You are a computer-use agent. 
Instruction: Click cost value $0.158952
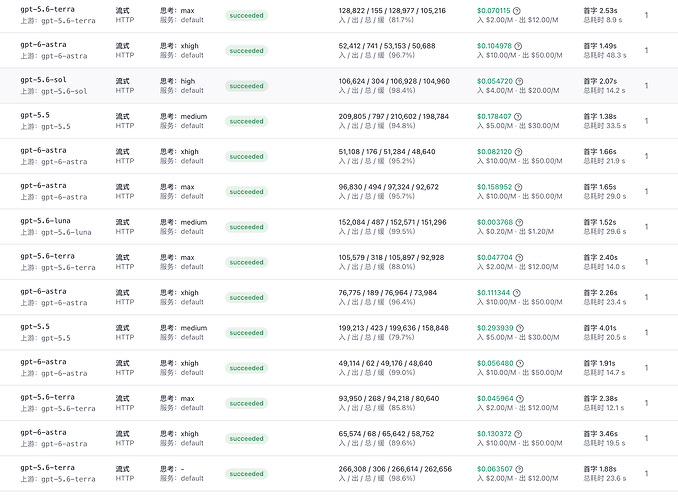pos(494,187)
